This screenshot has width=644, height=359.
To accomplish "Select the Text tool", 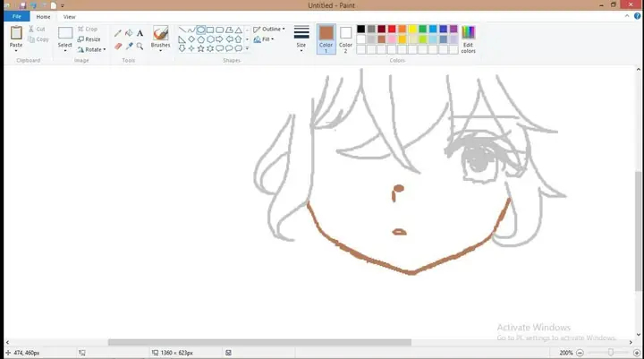I will tap(140, 33).
